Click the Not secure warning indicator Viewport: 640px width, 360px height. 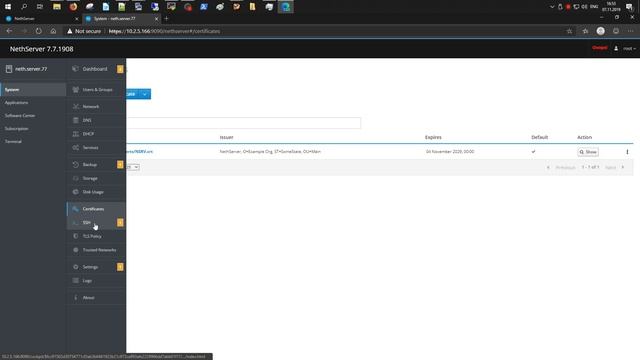point(84,31)
